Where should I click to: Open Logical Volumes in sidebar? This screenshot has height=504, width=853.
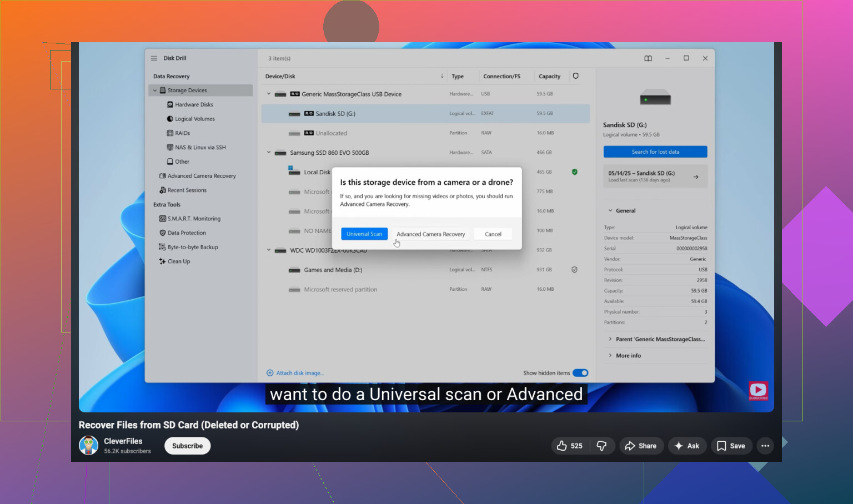point(195,119)
